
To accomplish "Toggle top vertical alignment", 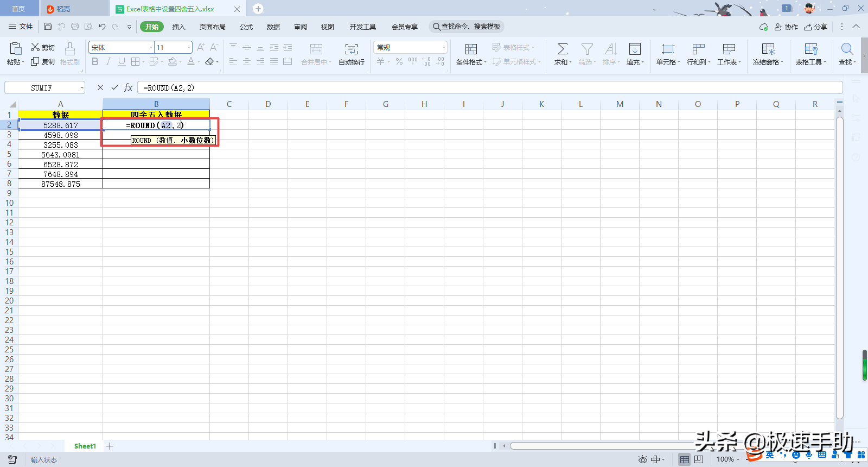I will (233, 47).
